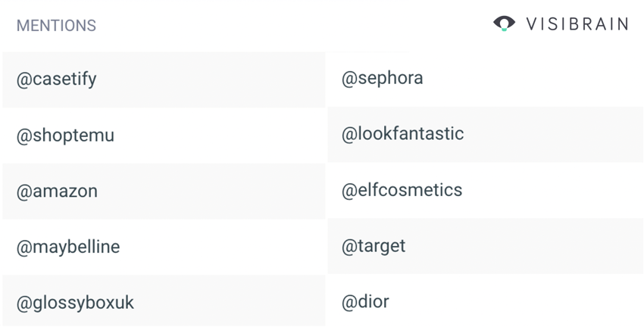The width and height of the screenshot is (644, 327).
Task: Click the at-sign before target
Action: pyautogui.click(x=349, y=247)
